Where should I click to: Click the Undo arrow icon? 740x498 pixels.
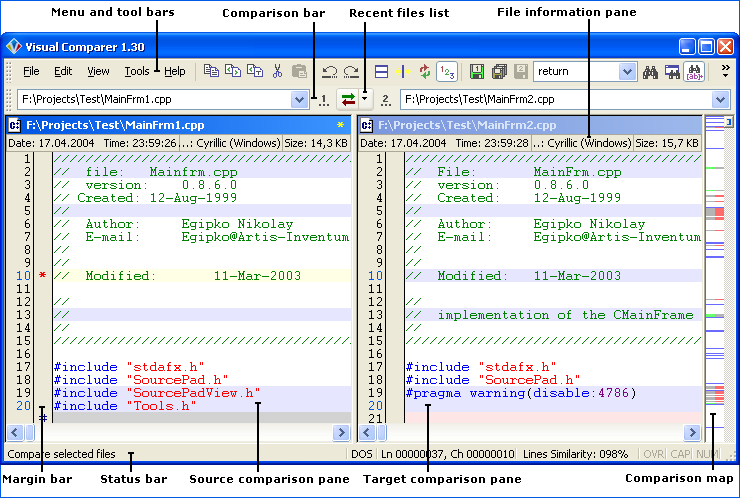pos(330,72)
